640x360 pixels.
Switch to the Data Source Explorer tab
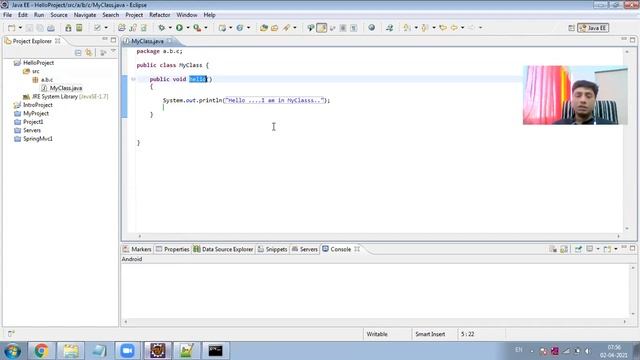tap(223, 249)
